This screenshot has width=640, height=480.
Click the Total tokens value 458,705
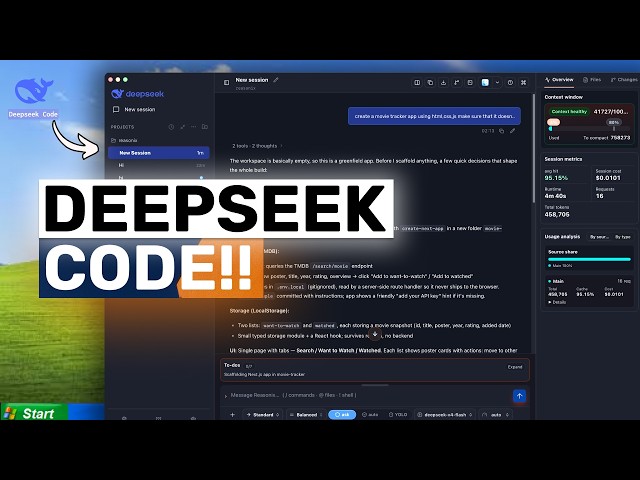557,214
